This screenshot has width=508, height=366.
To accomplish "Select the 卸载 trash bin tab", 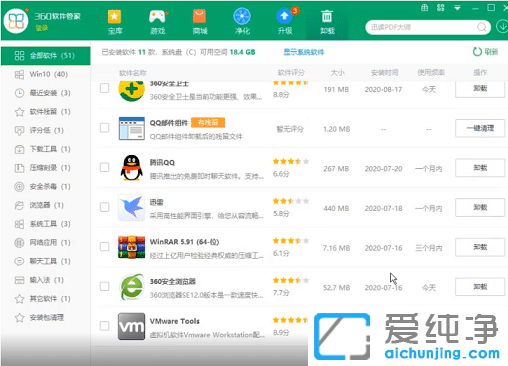I will pyautogui.click(x=327, y=22).
